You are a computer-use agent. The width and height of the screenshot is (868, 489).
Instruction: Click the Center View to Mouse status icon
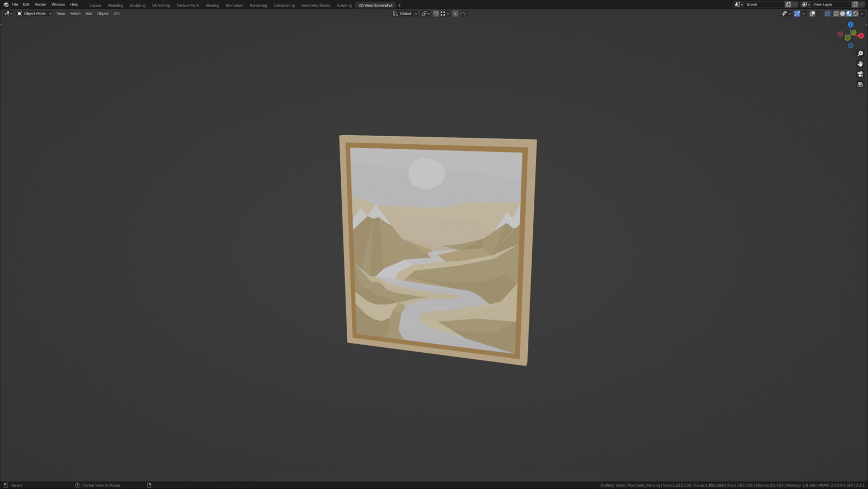(77, 485)
